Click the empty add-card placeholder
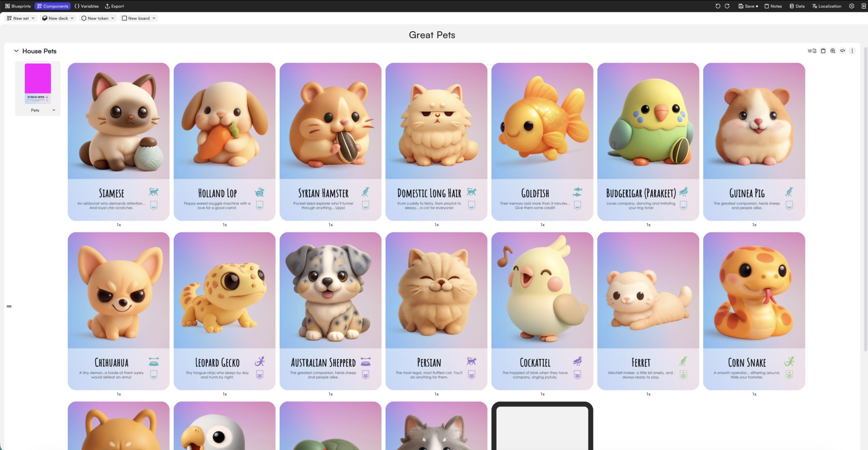Viewport: 868px width, 450px height. 542,426
